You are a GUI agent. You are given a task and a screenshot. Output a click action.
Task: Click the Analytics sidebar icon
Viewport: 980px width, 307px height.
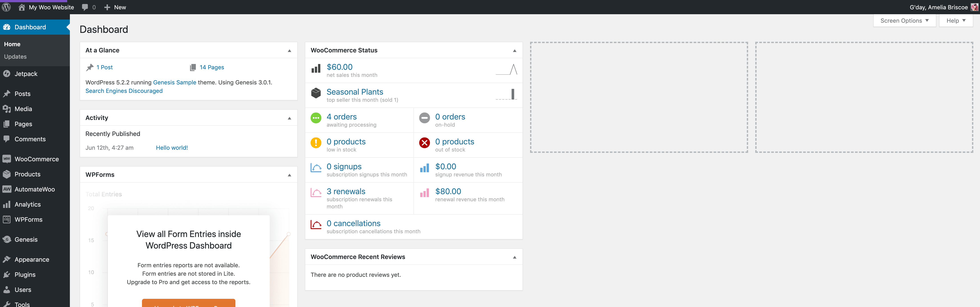(7, 204)
